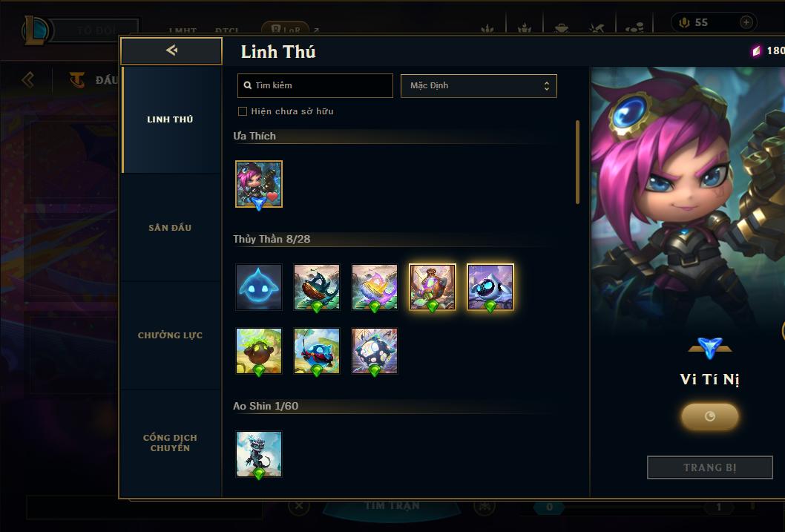Select the red-scarf blue sprite icon
785x532 pixels.
(316, 351)
